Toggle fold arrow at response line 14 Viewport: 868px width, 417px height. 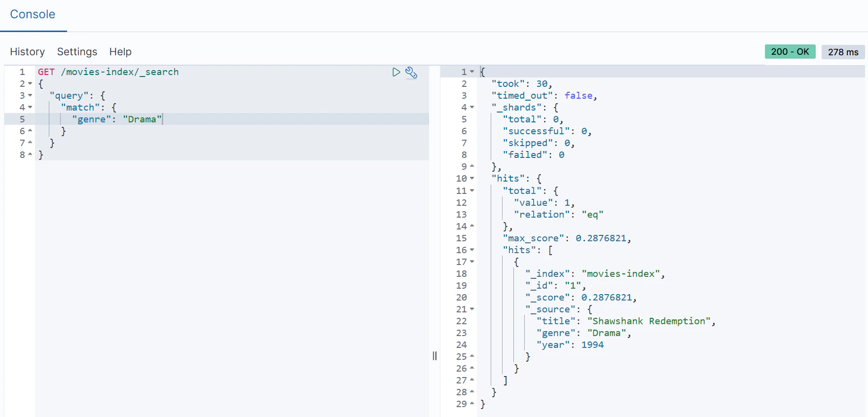pos(472,226)
